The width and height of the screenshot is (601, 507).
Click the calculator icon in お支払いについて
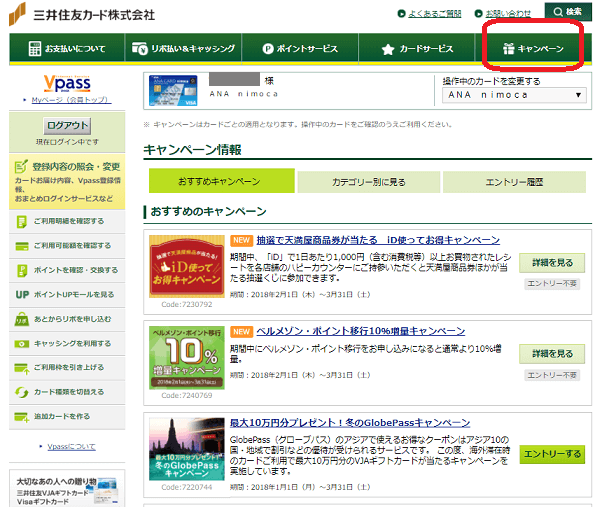[x=35, y=49]
